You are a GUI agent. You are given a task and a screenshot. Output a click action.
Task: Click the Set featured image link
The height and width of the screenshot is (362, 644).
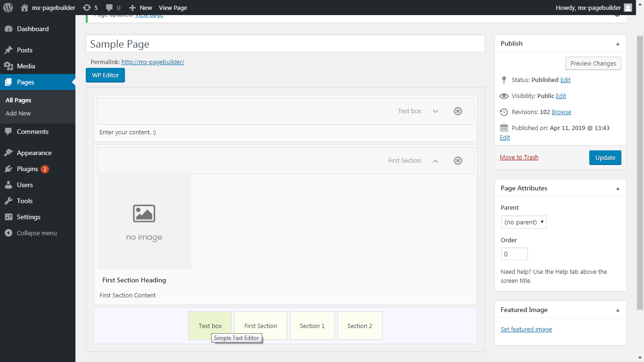[x=526, y=329]
